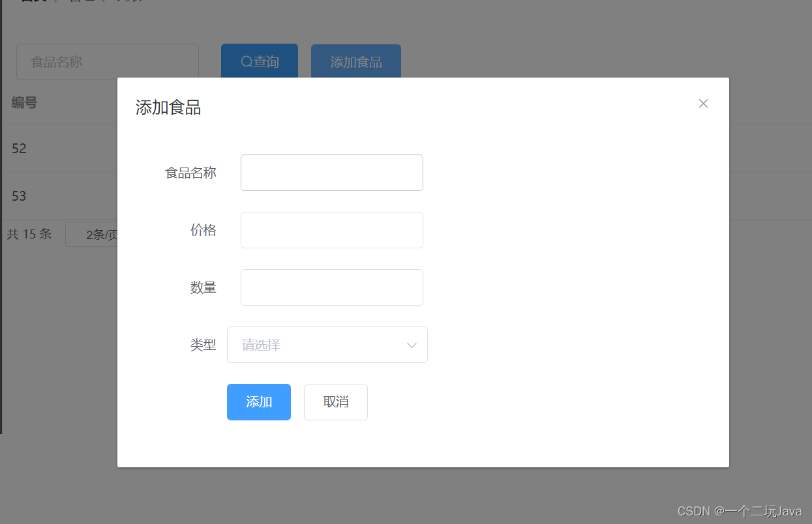
Task: Focus the 数量 input field
Action: click(332, 287)
